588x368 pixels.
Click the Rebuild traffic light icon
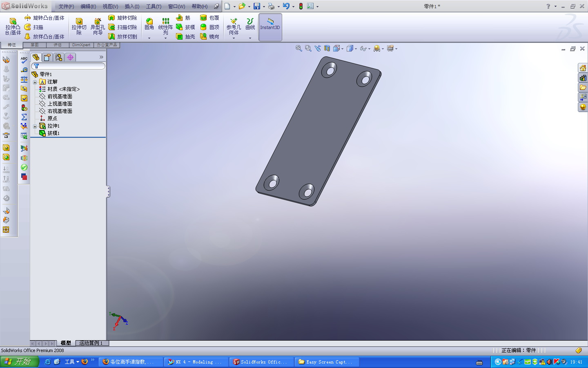coord(301,6)
